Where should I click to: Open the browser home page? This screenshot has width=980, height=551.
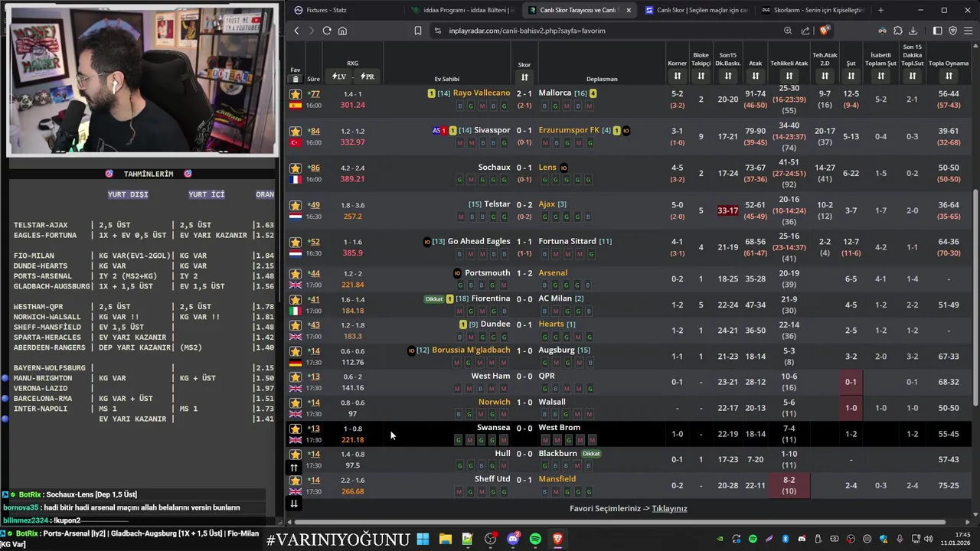coord(342,31)
